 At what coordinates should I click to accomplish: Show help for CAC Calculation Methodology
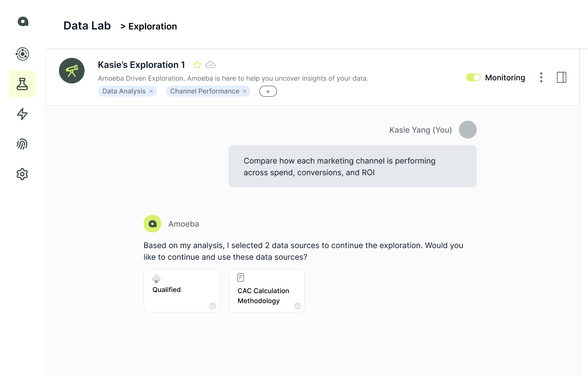pyautogui.click(x=298, y=306)
